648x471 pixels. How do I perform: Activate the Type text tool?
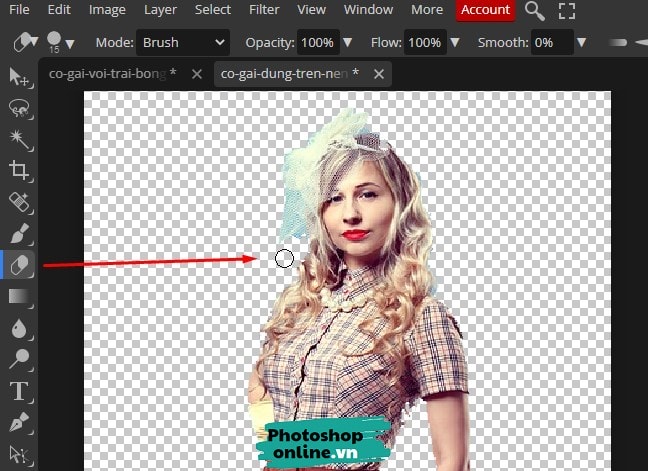click(x=19, y=390)
